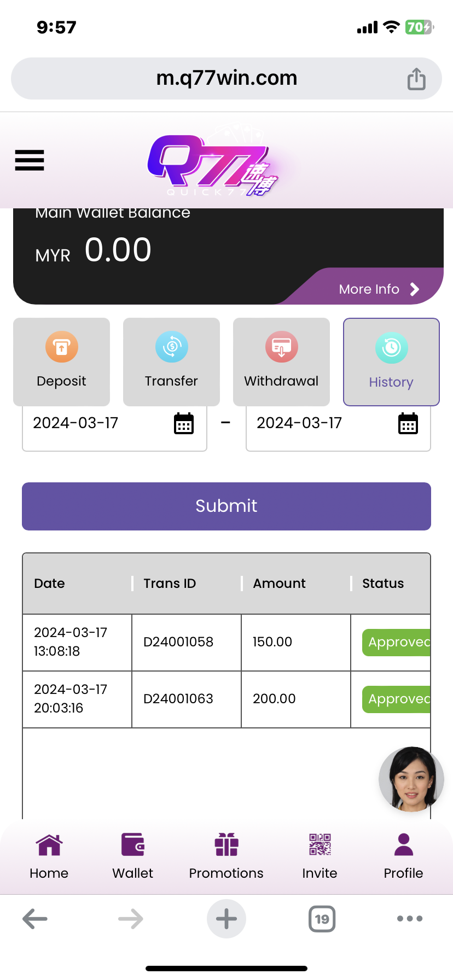Open live chat support avatar
This screenshot has height=980, width=453.
pyautogui.click(x=411, y=779)
